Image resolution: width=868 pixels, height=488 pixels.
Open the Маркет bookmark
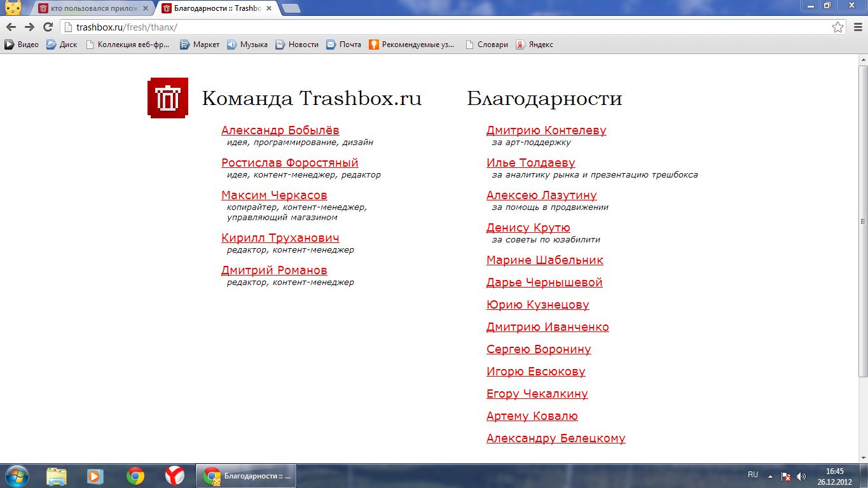click(200, 45)
